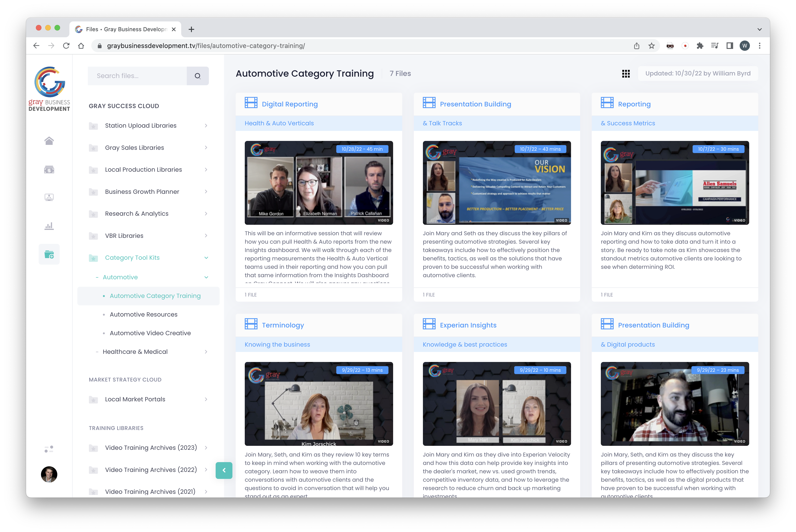796x532 pixels.
Task: Expand Station Upload Libraries chevron
Action: tap(206, 126)
